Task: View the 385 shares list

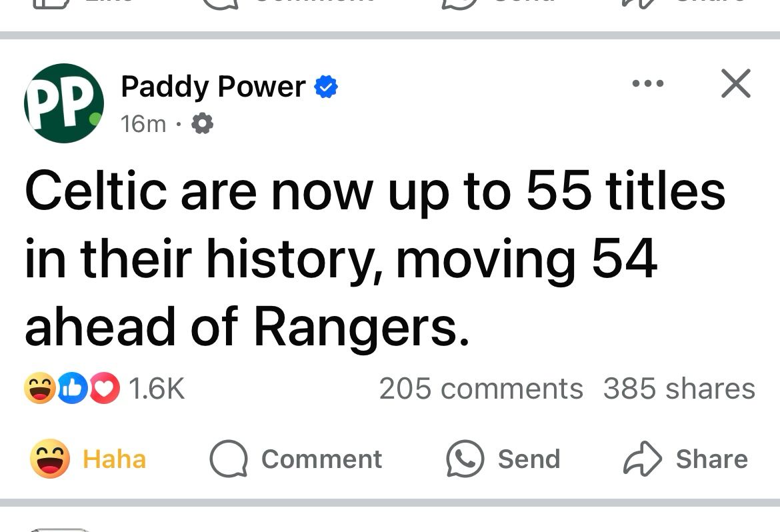Action: 679,388
